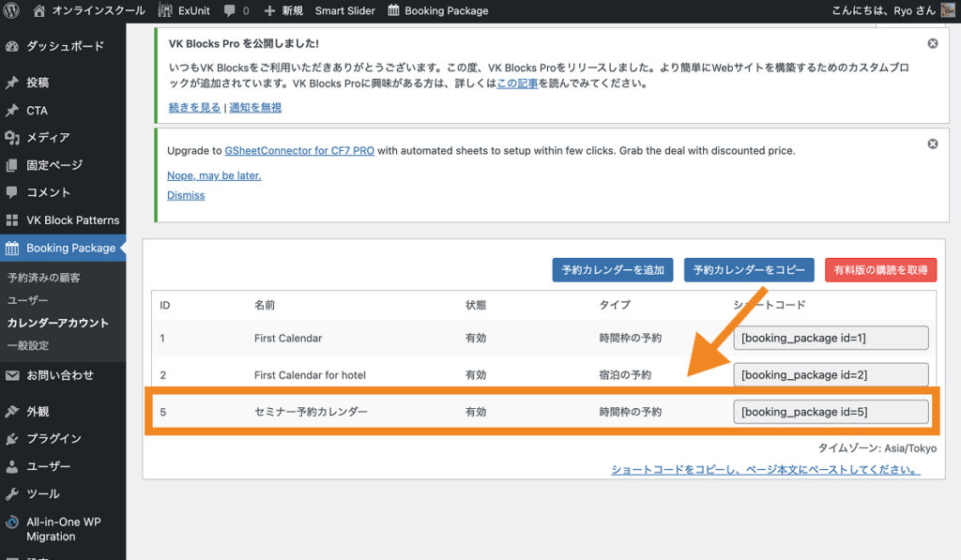Viewport: 961px width, 560px height.
Task: Click the + 新規 item in admin bar
Action: pyautogui.click(x=283, y=10)
